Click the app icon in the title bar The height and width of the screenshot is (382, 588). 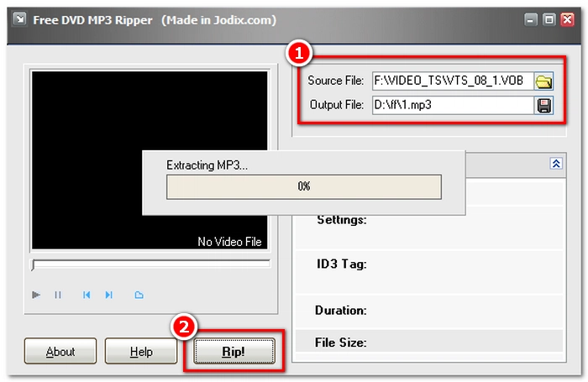click(x=19, y=18)
